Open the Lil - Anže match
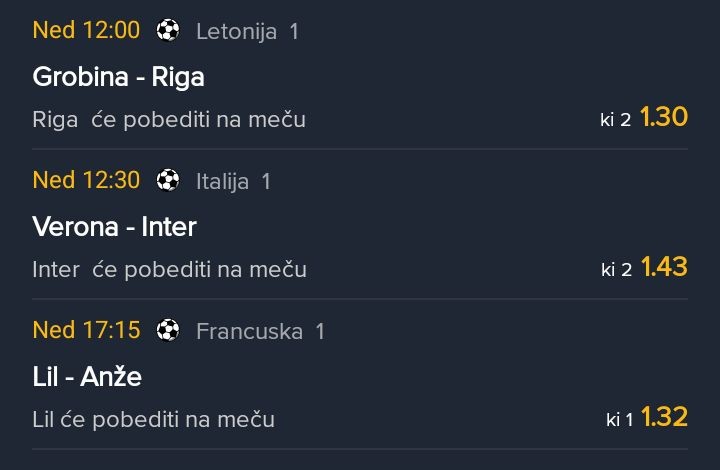Image resolution: width=720 pixels, height=470 pixels. [87, 377]
